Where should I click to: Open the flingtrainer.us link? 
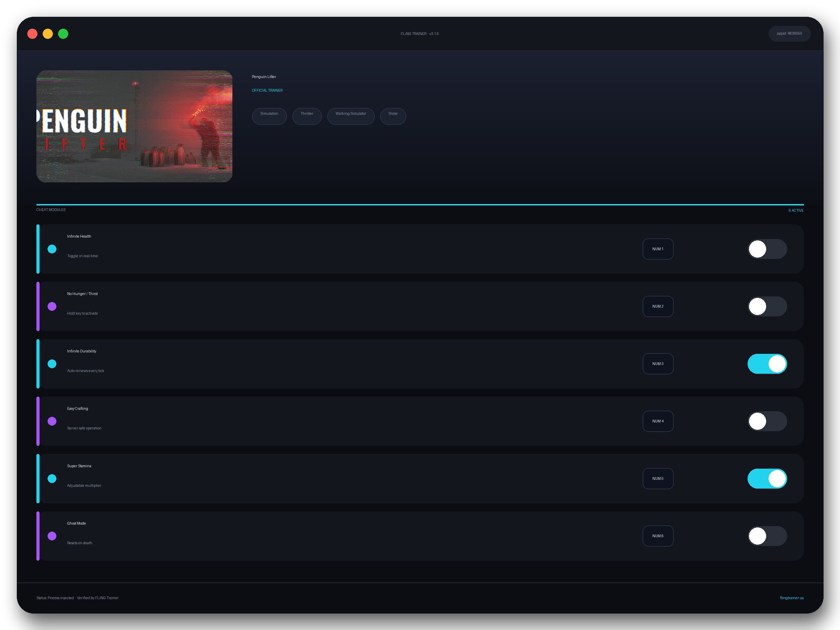click(791, 598)
